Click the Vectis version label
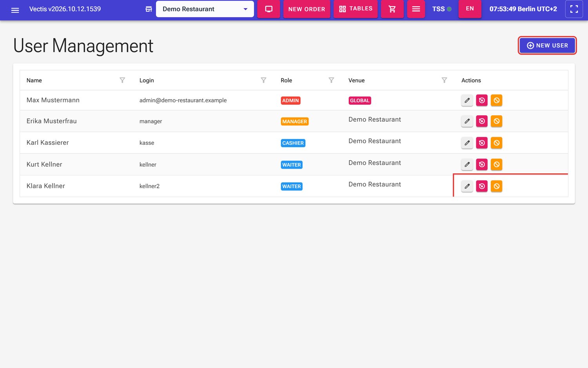The width and height of the screenshot is (588, 368). click(65, 9)
